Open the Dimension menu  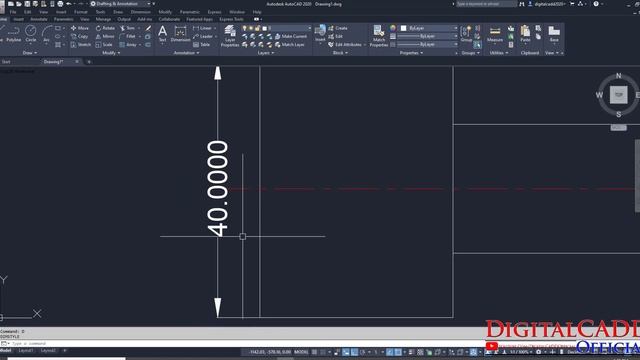(x=140, y=12)
